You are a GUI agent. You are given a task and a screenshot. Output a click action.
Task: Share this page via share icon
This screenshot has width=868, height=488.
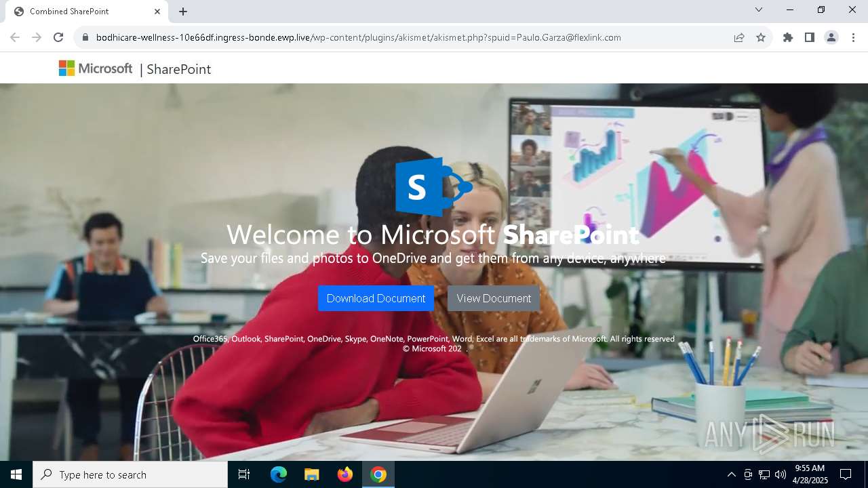pyautogui.click(x=739, y=37)
